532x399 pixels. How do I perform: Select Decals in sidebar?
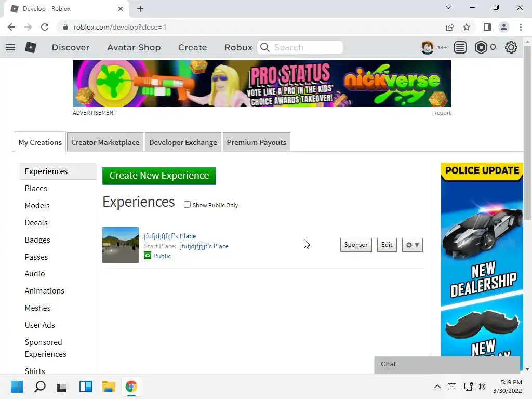pos(36,223)
